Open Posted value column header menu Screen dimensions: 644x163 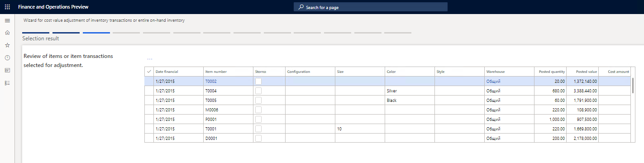pos(582,72)
